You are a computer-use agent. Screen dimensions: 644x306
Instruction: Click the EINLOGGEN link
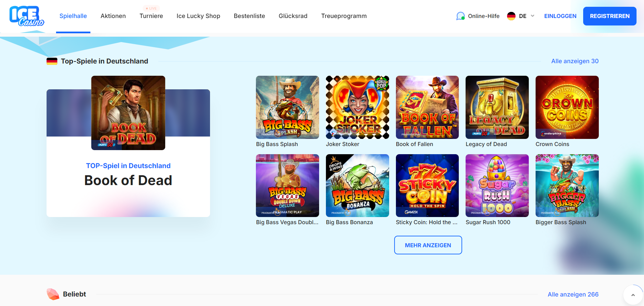(560, 16)
